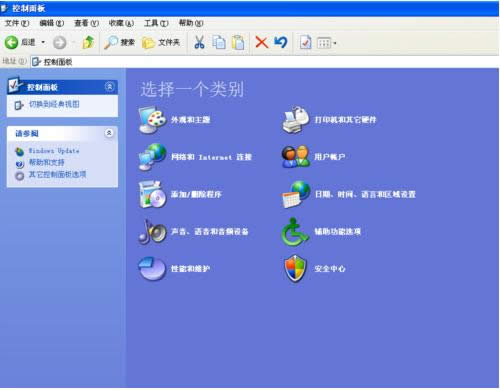Image resolution: width=500 pixels, height=390 pixels.
Task: Open the 查看 (View) menu
Action: (86, 23)
